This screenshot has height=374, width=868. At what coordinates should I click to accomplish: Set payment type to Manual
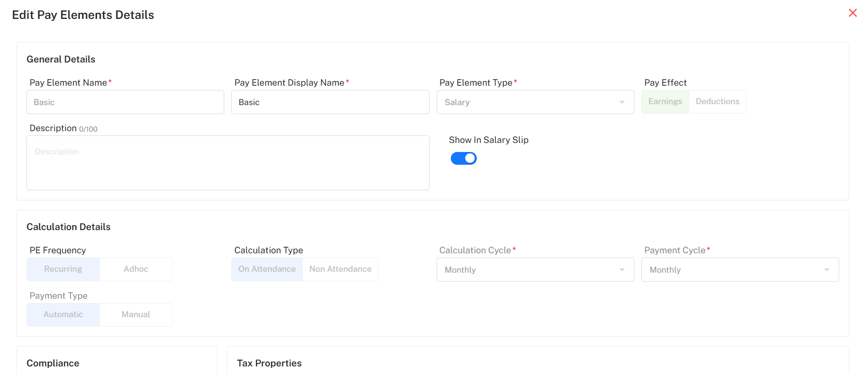tap(136, 315)
